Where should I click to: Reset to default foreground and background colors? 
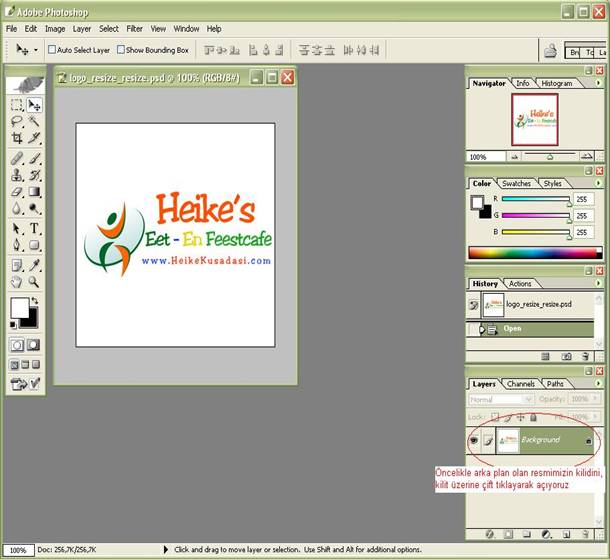pyautogui.click(x=13, y=324)
